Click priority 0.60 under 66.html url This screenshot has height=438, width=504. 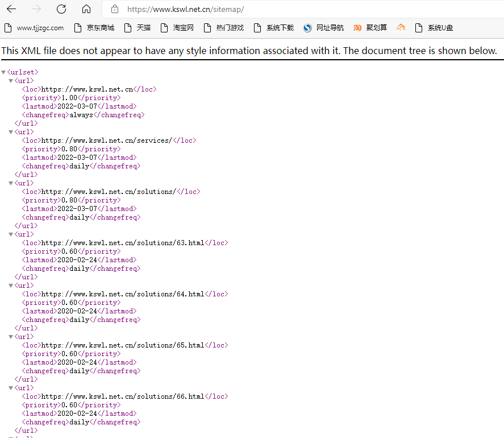[69, 405]
